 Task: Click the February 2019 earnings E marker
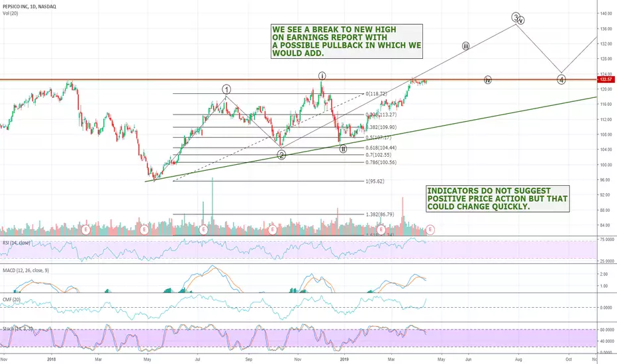[381, 229]
